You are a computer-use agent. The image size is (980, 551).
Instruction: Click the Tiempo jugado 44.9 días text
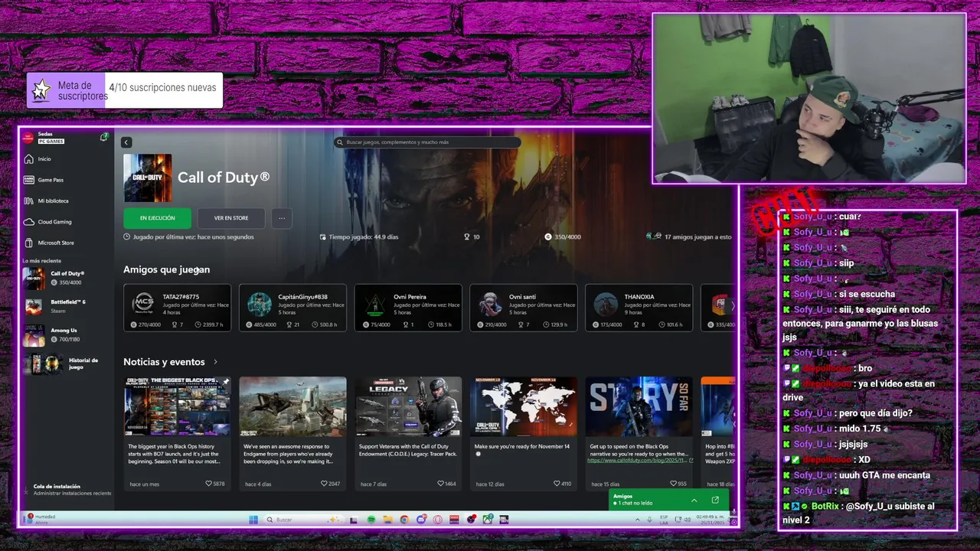[359, 237]
